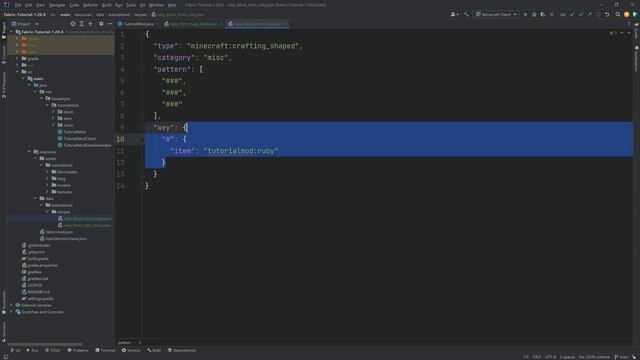
Task: Toggle the Project tool window sidebar button
Action: pyautogui.click(x=4, y=31)
